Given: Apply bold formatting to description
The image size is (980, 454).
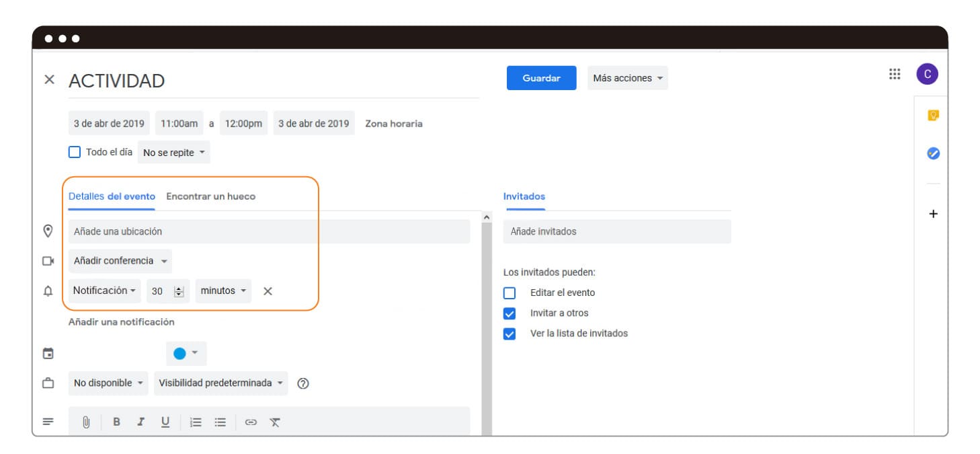Looking at the screenshot, I should click(116, 422).
